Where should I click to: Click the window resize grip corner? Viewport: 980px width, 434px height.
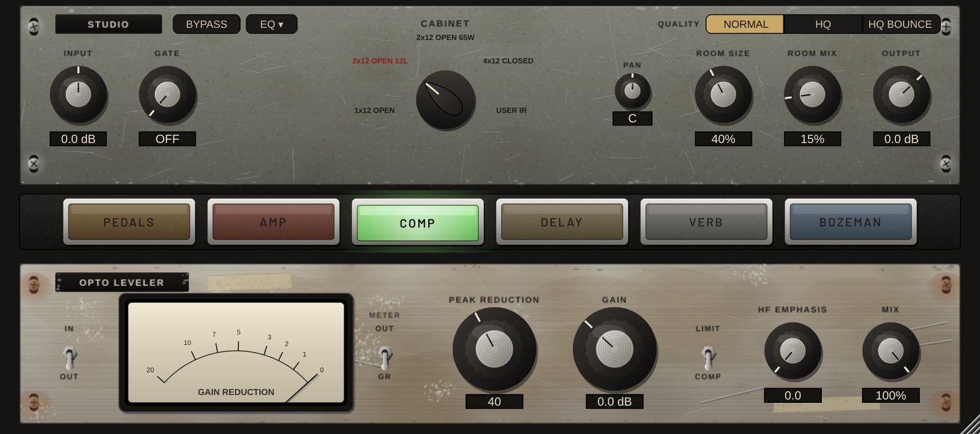tap(971, 425)
